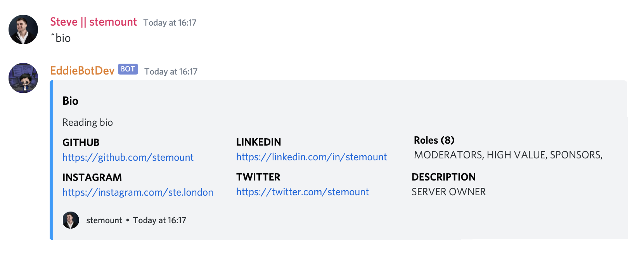Image resolution: width=644 pixels, height=257 pixels.
Task: Click the MODERATORS, HIGH VALUE, SPONSORS roles text
Action: pos(508,155)
